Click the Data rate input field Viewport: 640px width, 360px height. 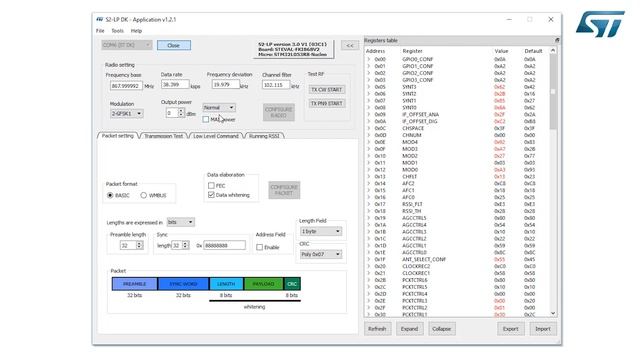(175, 84)
